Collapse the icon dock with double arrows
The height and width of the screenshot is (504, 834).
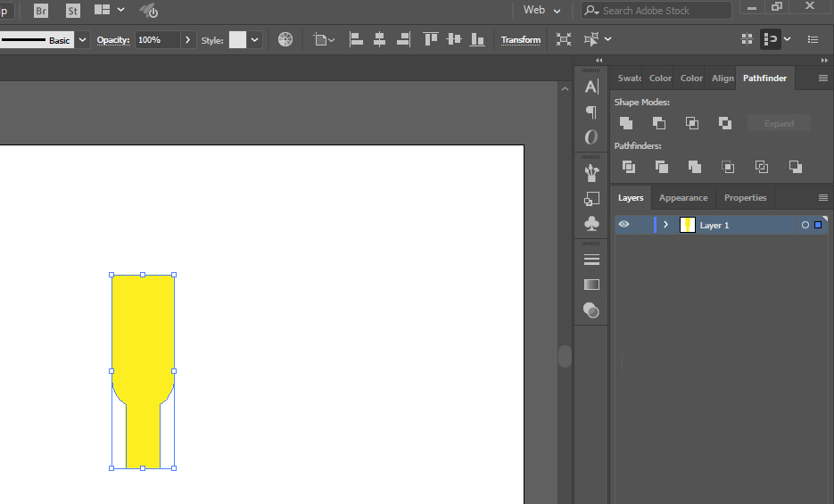[599, 60]
